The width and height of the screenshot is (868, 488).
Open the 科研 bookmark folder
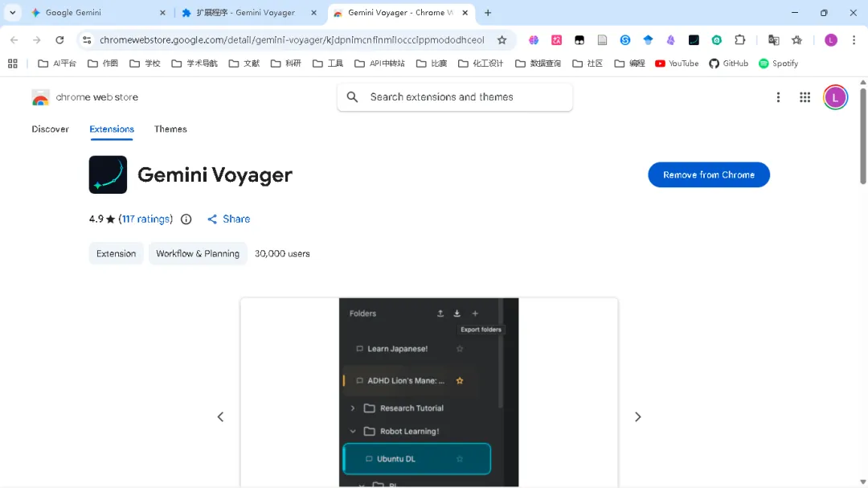tap(286, 64)
